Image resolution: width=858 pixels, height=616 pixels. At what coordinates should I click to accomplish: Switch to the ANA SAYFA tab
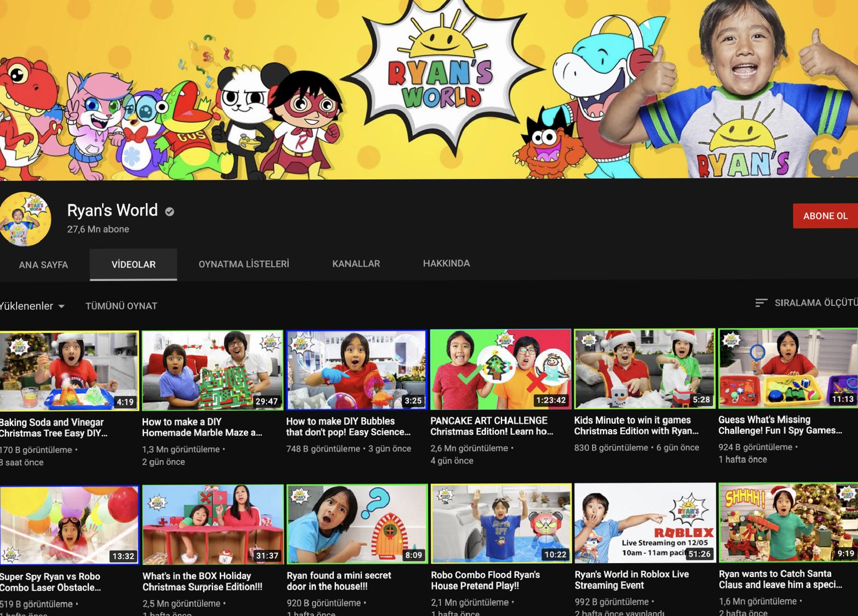[43, 265]
